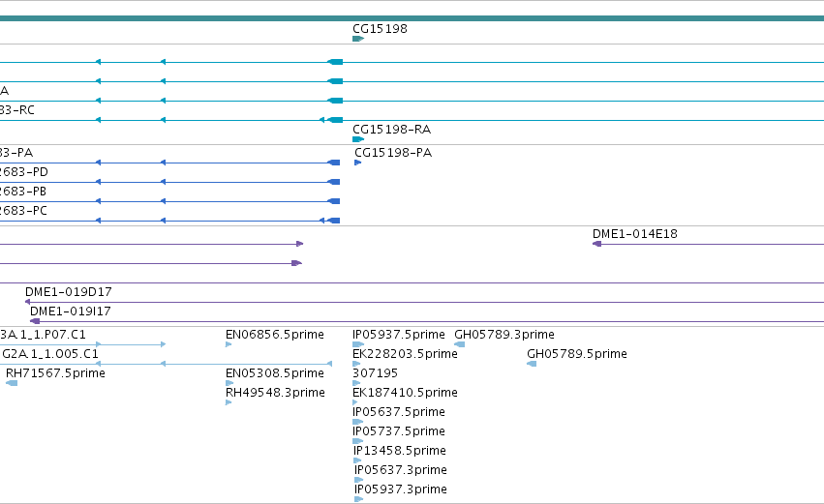The height and width of the screenshot is (504, 824).
Task: Click the GH05789.3prime label
Action: 504,335
